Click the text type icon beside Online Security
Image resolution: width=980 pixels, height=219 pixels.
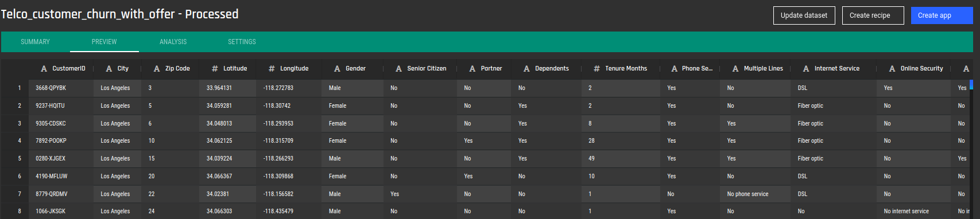pos(892,69)
